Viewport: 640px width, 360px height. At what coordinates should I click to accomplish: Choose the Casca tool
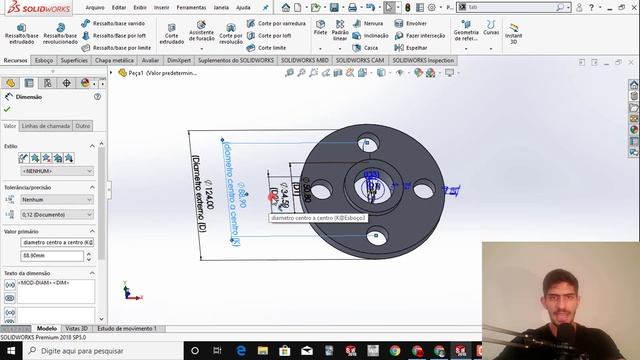365,48
